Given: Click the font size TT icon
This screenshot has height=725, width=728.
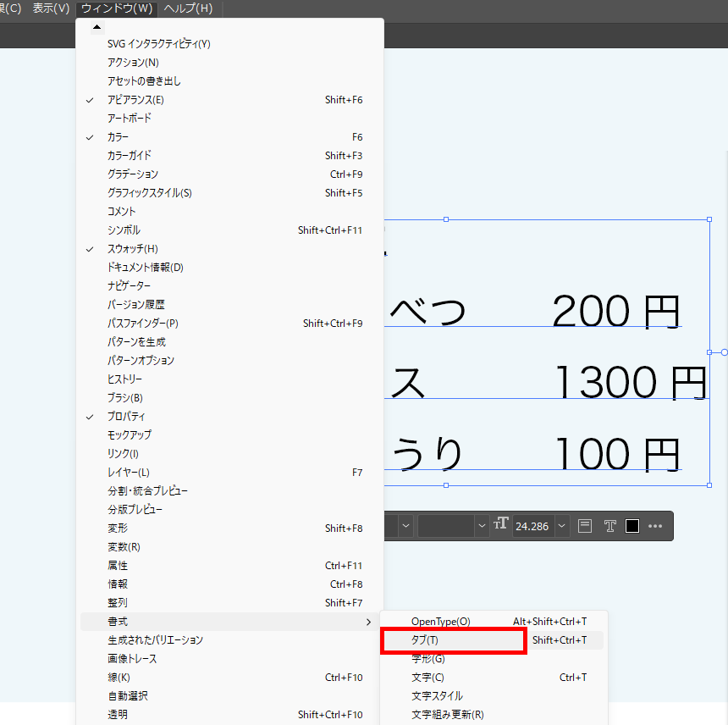Looking at the screenshot, I should tap(500, 525).
